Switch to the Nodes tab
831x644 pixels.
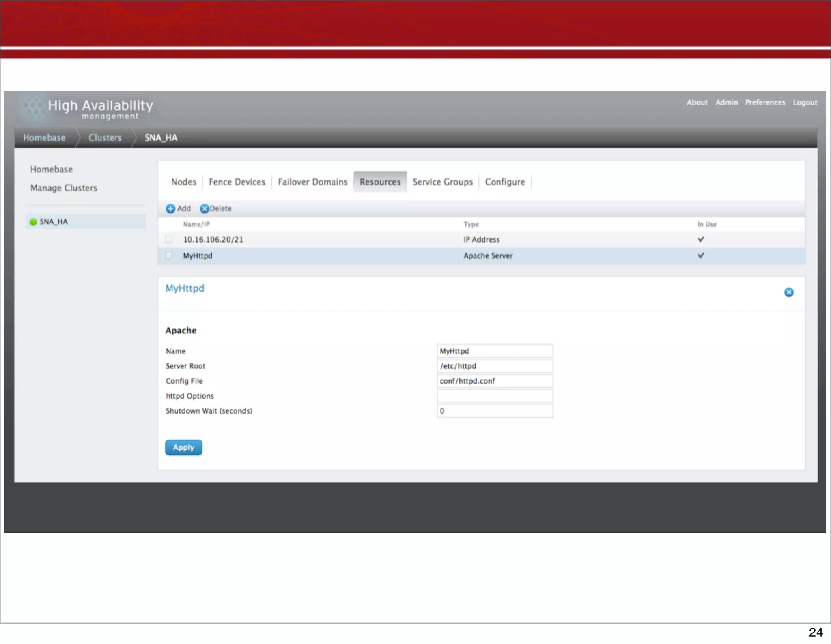(183, 182)
